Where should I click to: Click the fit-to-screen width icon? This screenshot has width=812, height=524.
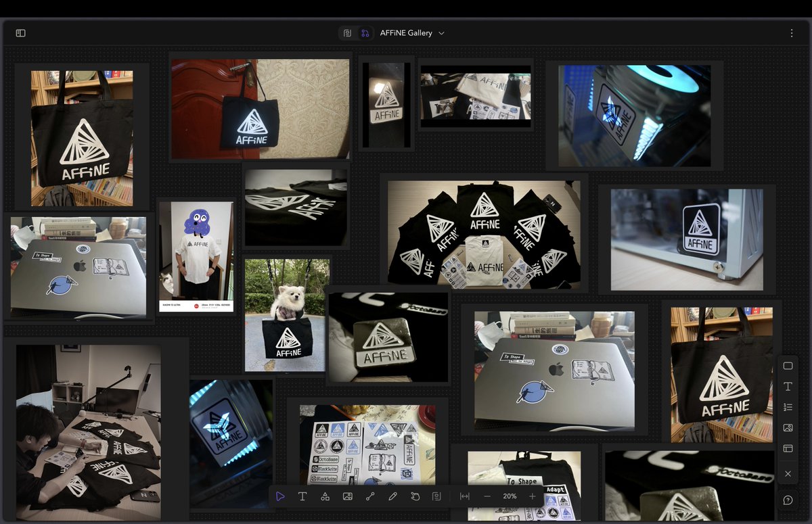pos(464,496)
